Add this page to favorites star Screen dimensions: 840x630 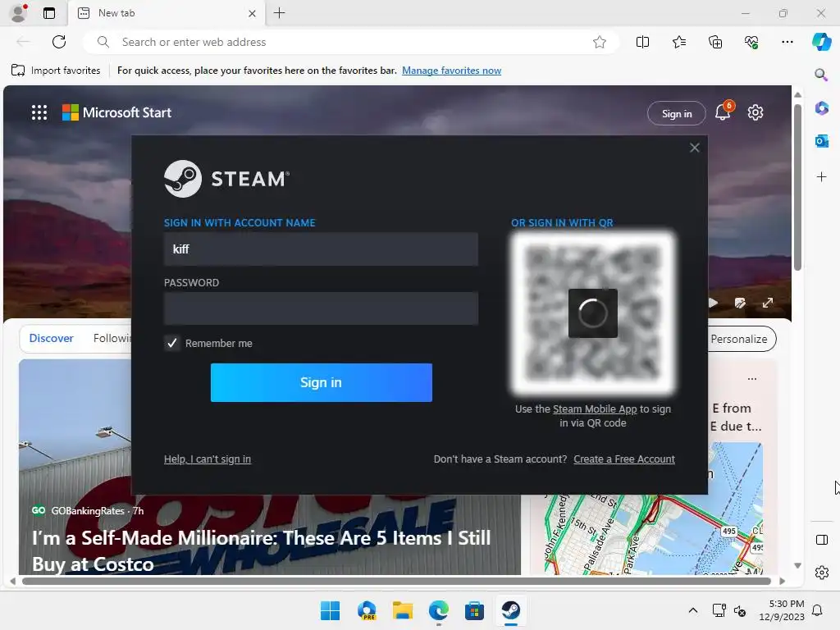tap(600, 42)
